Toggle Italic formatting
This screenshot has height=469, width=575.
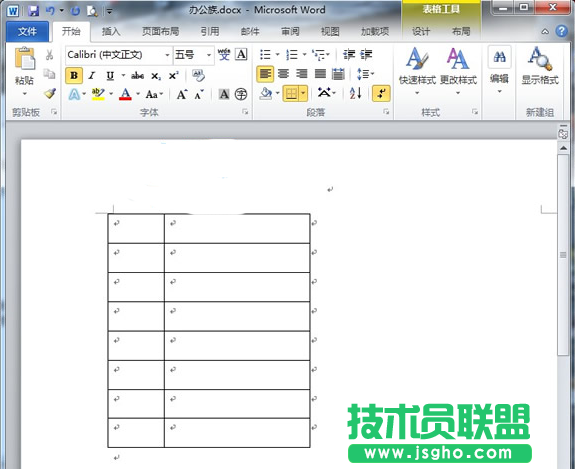tap(92, 76)
